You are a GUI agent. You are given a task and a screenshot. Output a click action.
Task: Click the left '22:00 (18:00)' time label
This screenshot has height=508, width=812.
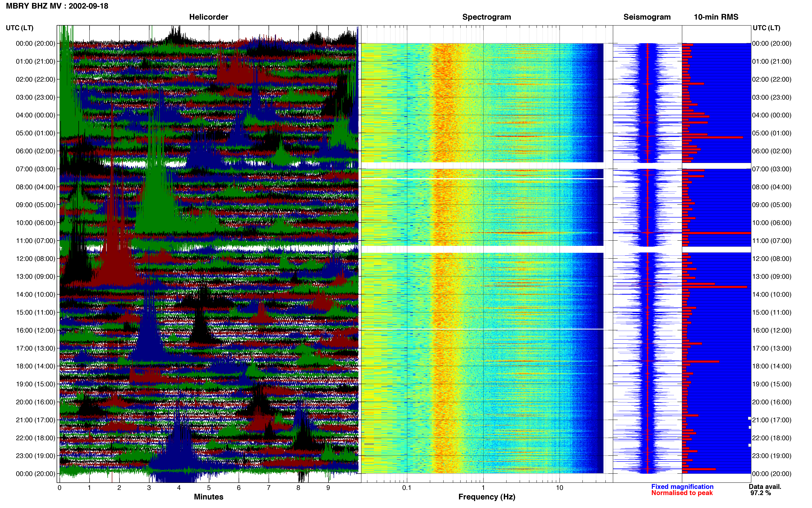click(x=36, y=438)
